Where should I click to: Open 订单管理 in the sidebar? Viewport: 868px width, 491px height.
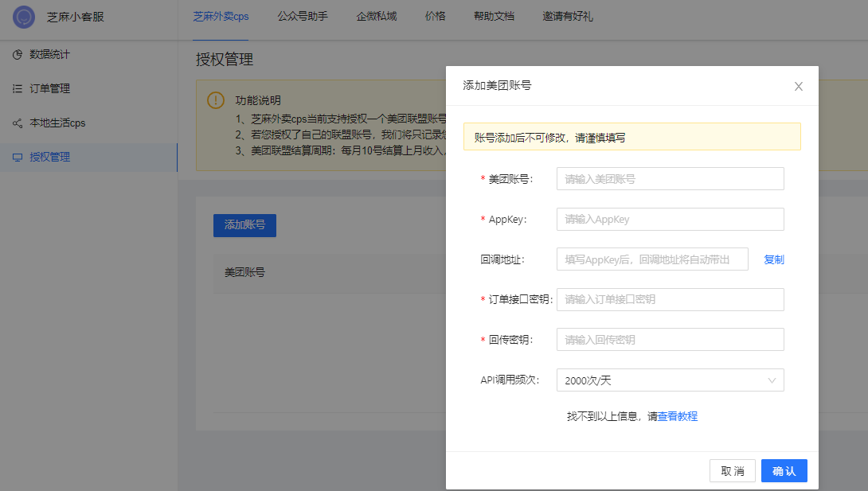pyautogui.click(x=88, y=88)
